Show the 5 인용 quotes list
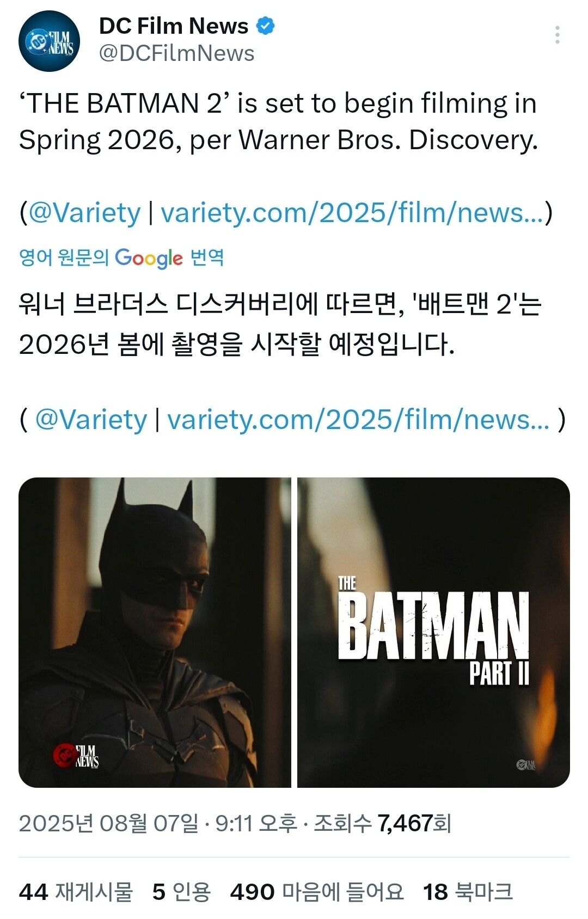This screenshot has height=919, width=588. 181,892
